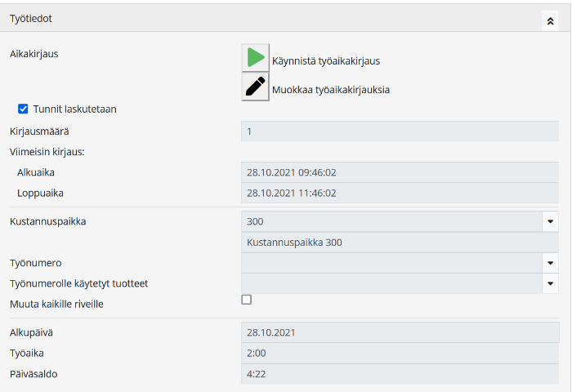Open the Työnumerolle käytetyt tuotteet dropdown arrow
The height and width of the screenshot is (392, 572).
tap(550, 283)
